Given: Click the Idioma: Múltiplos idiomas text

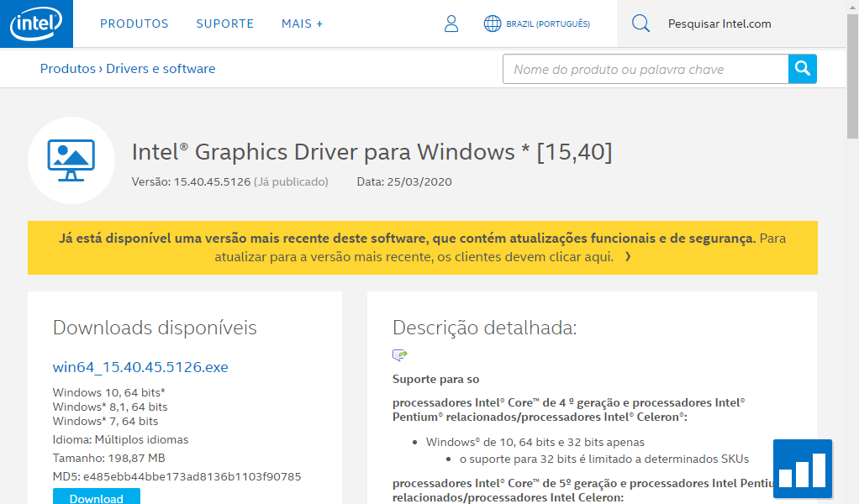Looking at the screenshot, I should click(120, 439).
